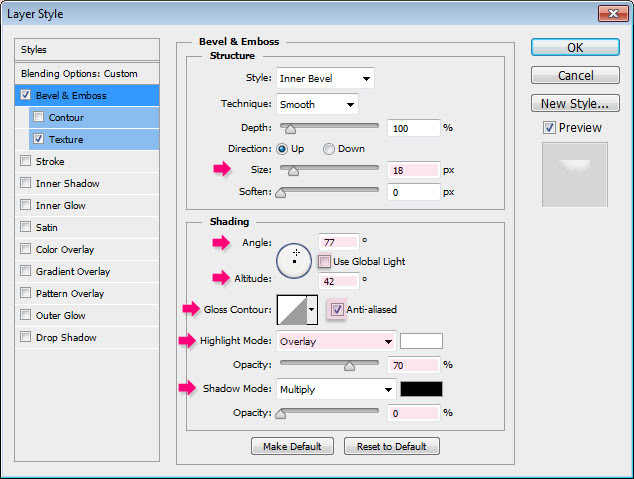Click the Shadow Opacity slider handle
Image resolution: width=634 pixels, height=479 pixels.
[x=280, y=413]
